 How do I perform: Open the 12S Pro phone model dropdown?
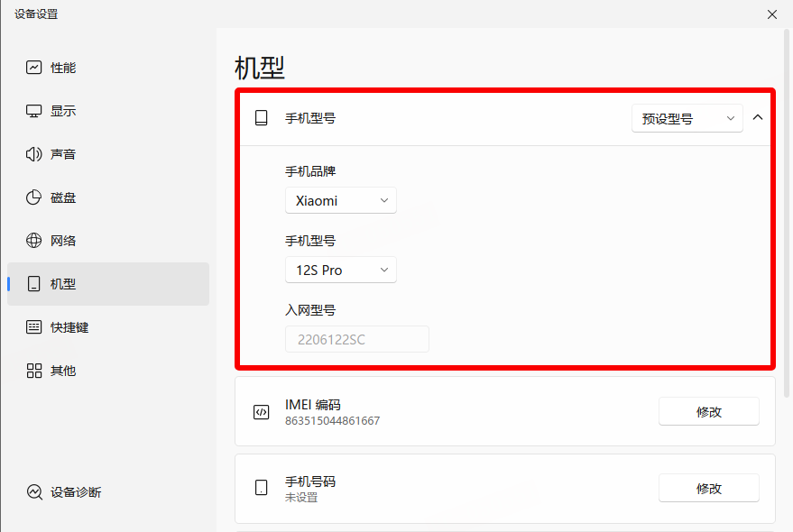click(340, 270)
